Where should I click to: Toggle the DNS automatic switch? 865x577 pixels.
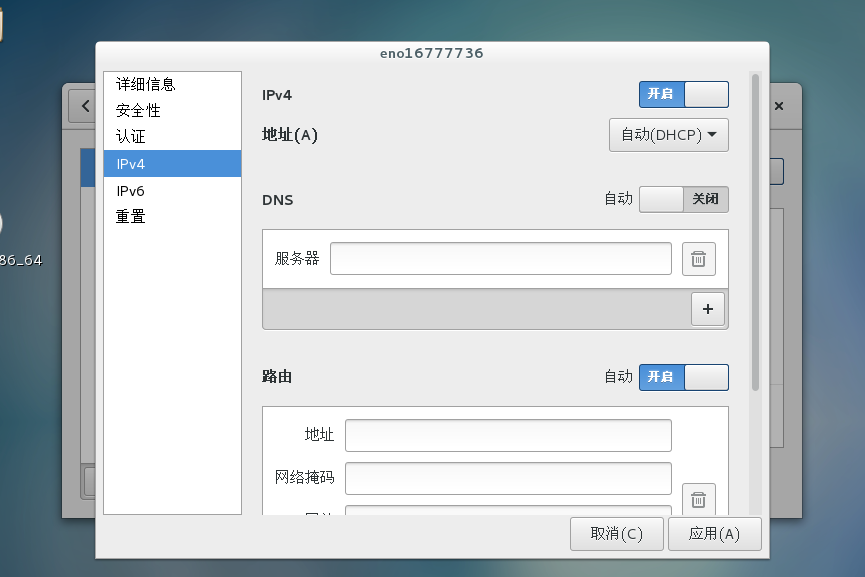pos(684,199)
